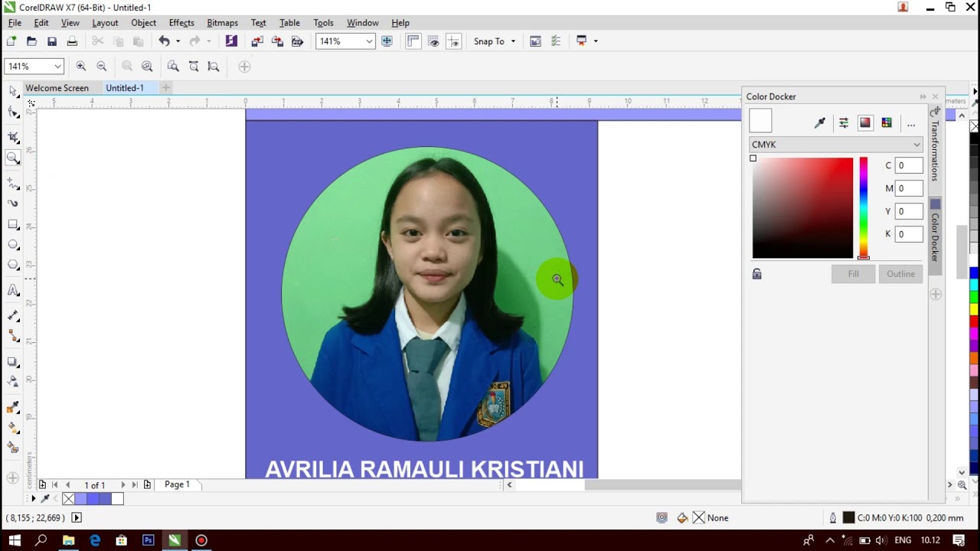This screenshot has height=551, width=980.
Task: Select the Rectangle tool in toolbox
Action: (13, 224)
